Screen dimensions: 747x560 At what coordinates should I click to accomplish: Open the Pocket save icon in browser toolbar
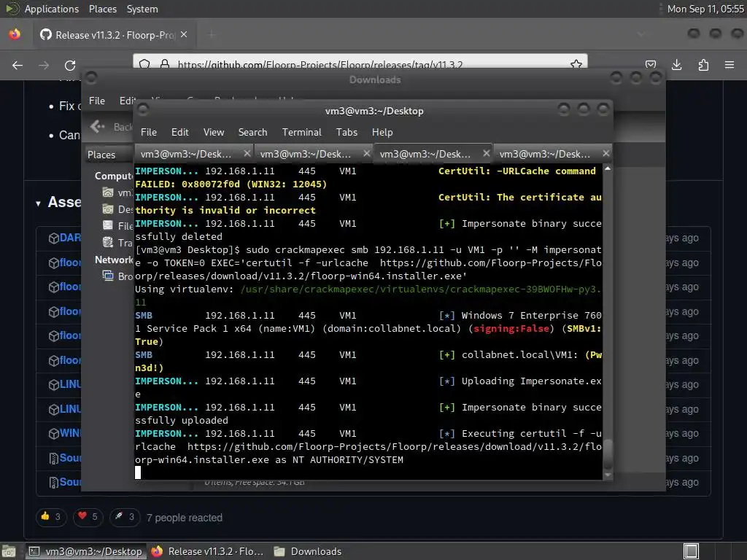point(651,65)
